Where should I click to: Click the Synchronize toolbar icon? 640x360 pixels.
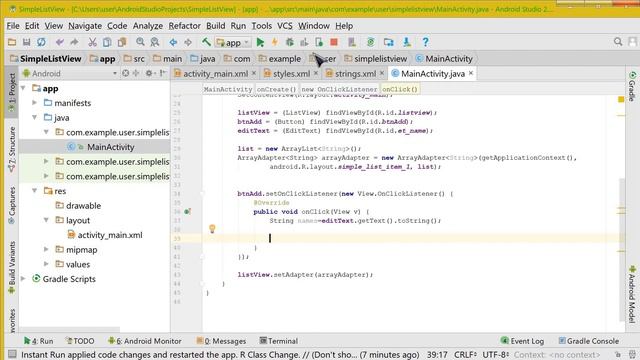[41, 42]
